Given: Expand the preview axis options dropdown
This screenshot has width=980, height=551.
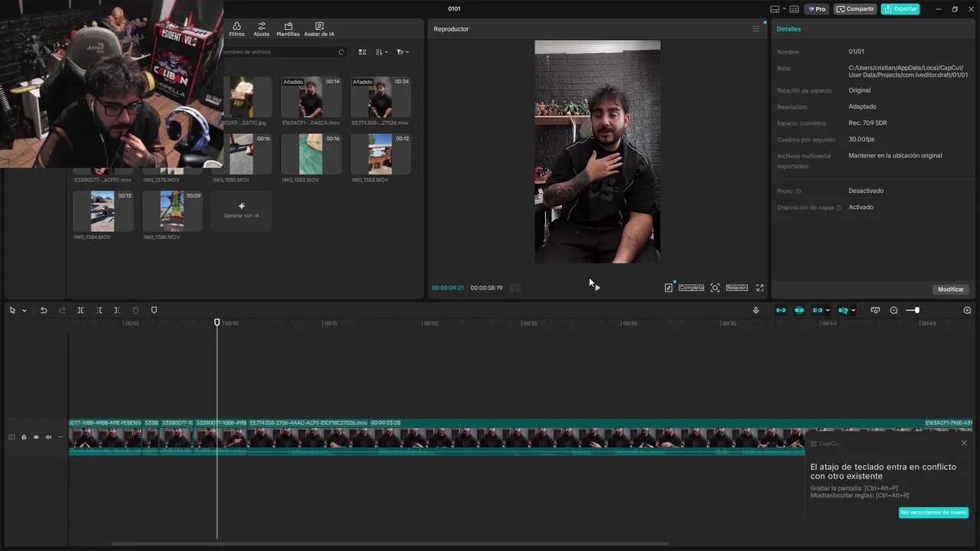Looking at the screenshot, I should click(853, 311).
